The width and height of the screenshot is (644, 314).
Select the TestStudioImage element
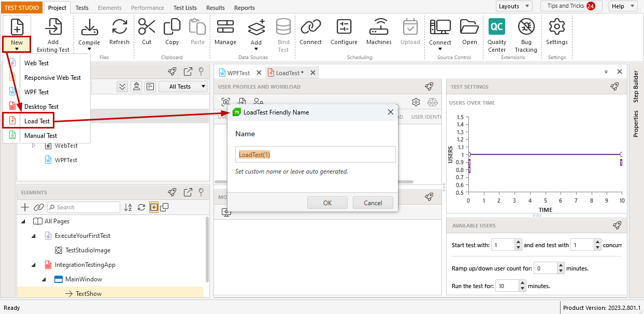pyautogui.click(x=88, y=250)
